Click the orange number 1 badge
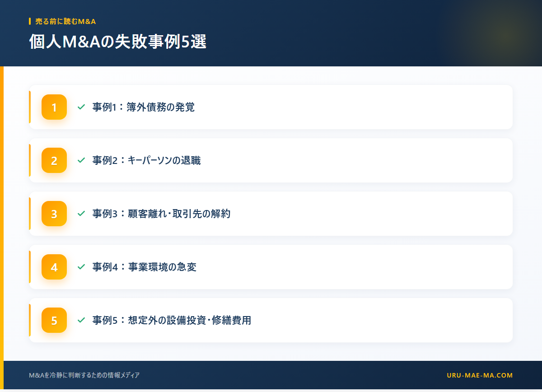Viewport: 542px width, 392px height. pyautogui.click(x=54, y=107)
